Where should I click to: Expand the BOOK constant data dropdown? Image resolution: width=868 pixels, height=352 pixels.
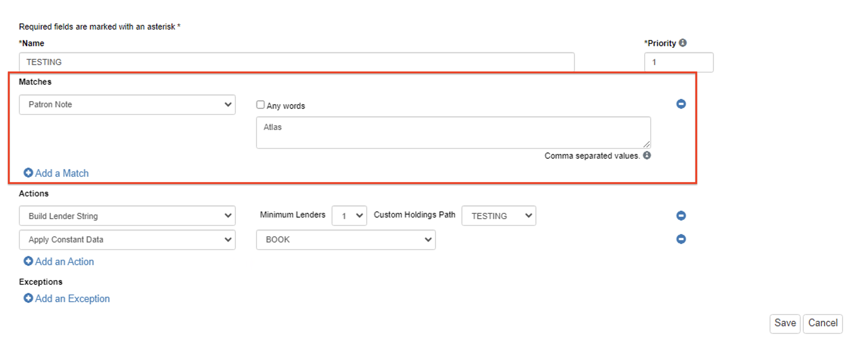click(x=345, y=240)
